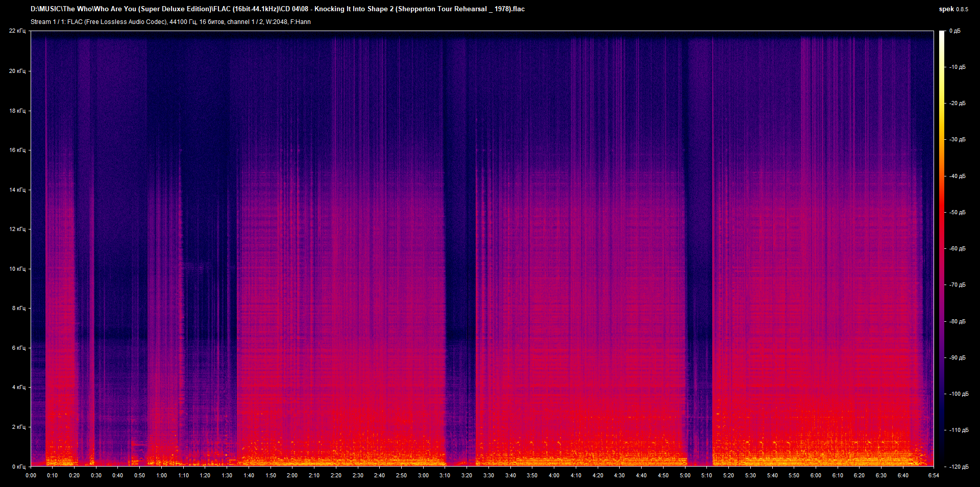This screenshot has height=487, width=980.
Task: Click the 6:54 end-time marker
Action: pyautogui.click(x=933, y=475)
